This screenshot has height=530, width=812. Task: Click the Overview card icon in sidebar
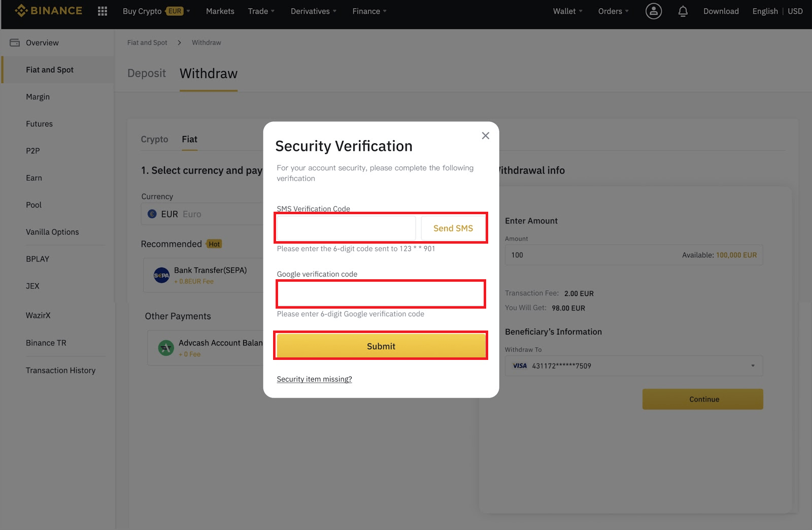pyautogui.click(x=15, y=43)
